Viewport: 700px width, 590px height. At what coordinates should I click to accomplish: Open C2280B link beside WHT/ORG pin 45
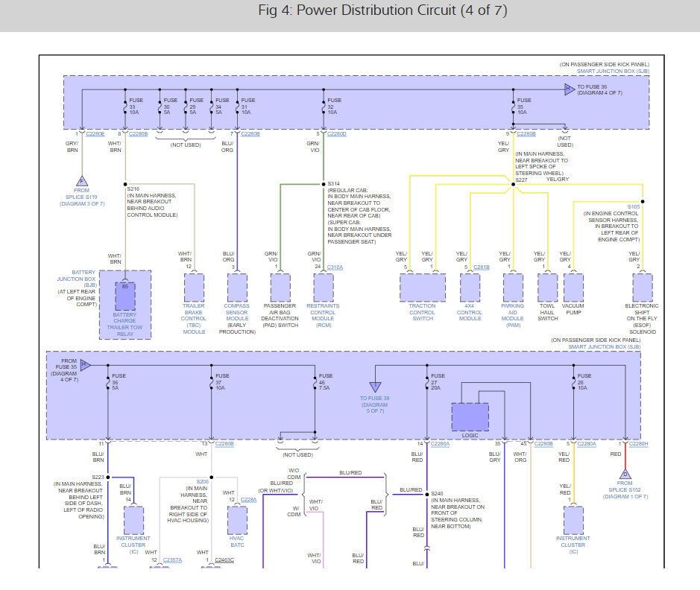point(543,444)
